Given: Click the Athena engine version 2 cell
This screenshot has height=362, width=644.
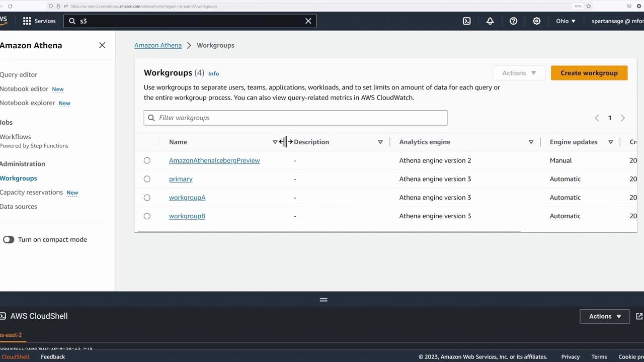Looking at the screenshot, I should (435, 160).
